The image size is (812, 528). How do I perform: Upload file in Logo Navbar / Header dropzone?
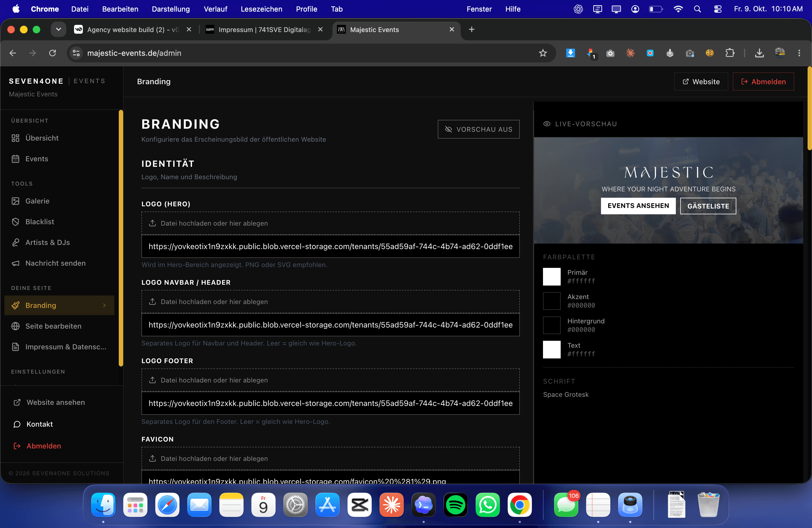tap(330, 302)
